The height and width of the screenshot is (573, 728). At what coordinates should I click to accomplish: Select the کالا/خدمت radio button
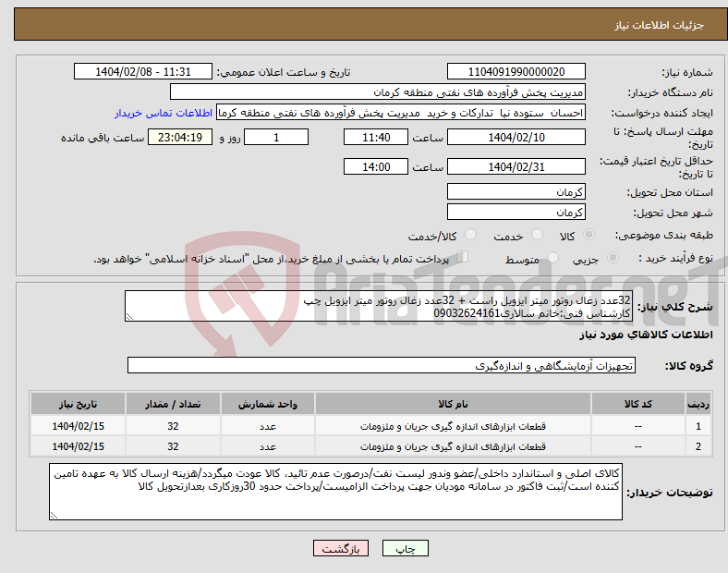pos(470,235)
